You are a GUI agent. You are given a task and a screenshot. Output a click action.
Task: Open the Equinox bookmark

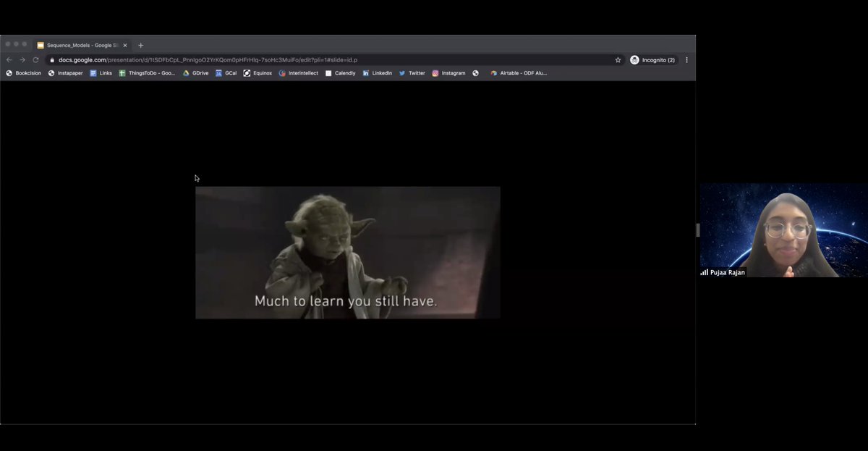point(258,73)
